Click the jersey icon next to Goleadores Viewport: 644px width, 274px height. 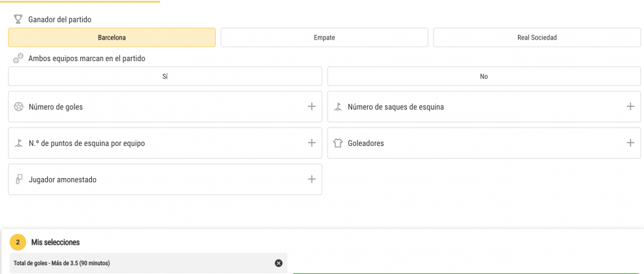pyautogui.click(x=338, y=143)
